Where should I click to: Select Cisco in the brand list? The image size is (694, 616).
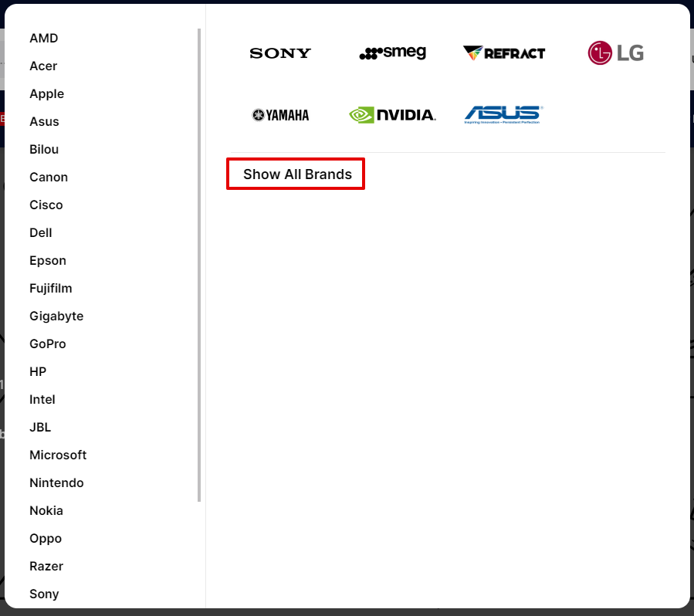[x=46, y=205]
